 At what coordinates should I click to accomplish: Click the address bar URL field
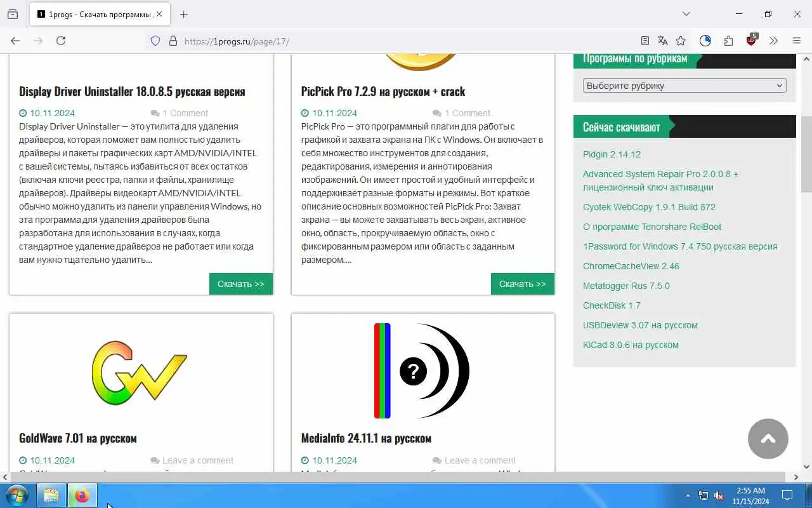pos(406,41)
